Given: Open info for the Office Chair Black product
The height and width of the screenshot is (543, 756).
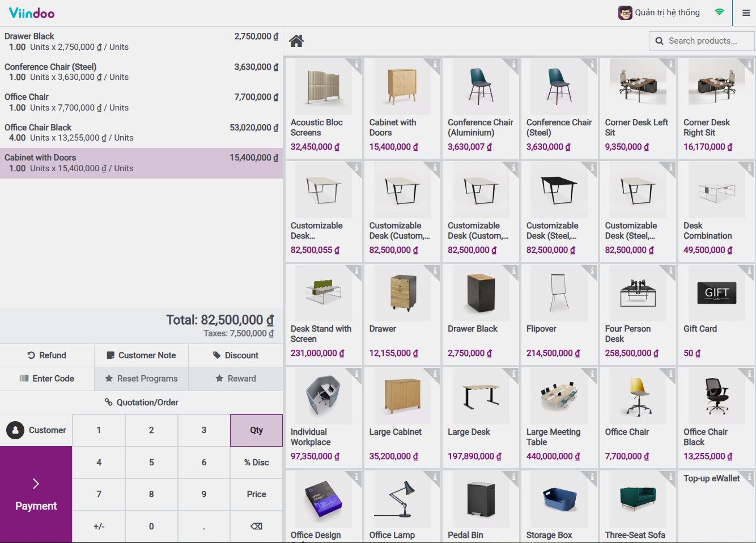Looking at the screenshot, I should point(748,375).
